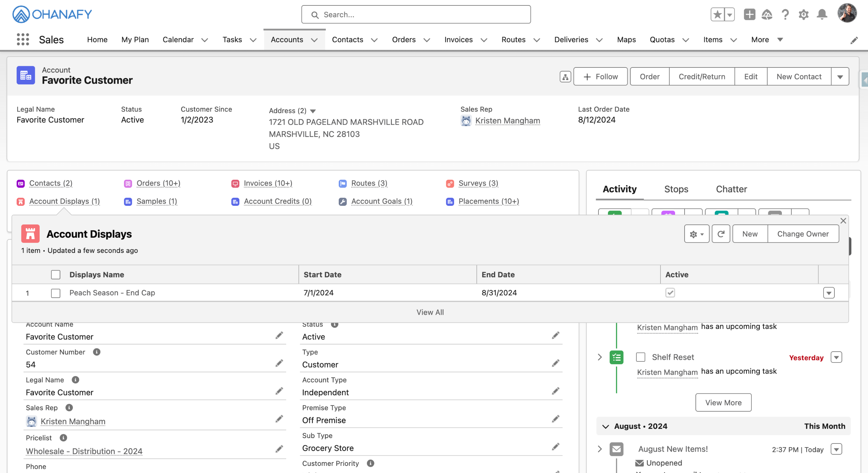Open the Wholesale - Distribution - 2024 pricelist link
Screen dimensions: 868x473
coord(84,451)
